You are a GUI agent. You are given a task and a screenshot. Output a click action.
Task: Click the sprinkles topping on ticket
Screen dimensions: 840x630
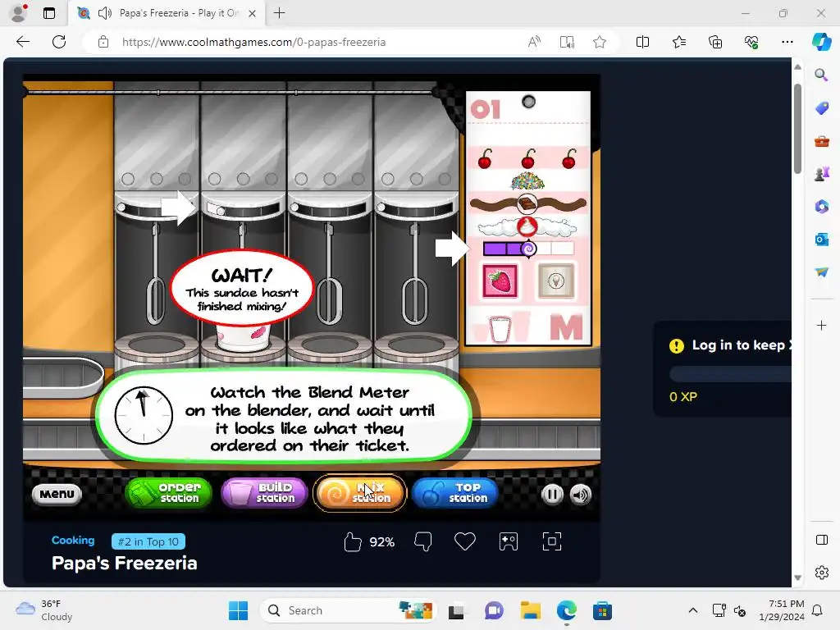[527, 181]
